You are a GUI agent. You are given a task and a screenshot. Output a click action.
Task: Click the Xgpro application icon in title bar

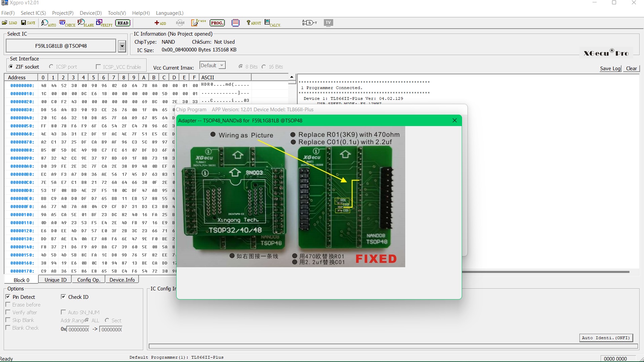pyautogui.click(x=4, y=3)
